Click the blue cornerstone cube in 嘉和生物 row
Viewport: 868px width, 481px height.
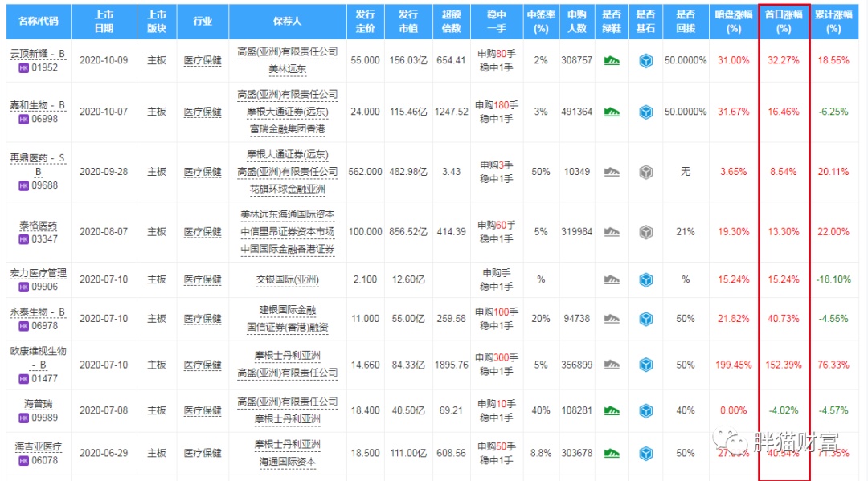click(x=645, y=112)
